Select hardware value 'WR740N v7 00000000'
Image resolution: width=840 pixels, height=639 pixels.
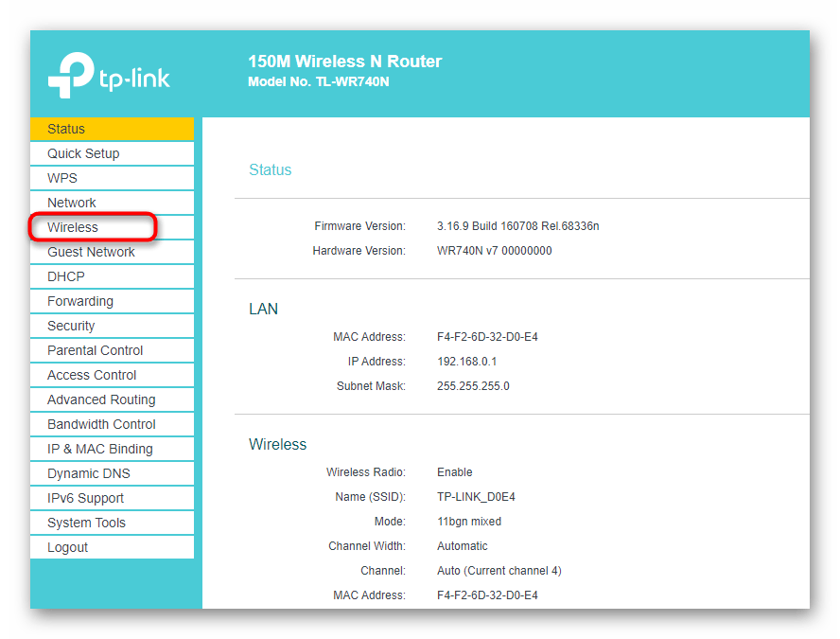495,251
